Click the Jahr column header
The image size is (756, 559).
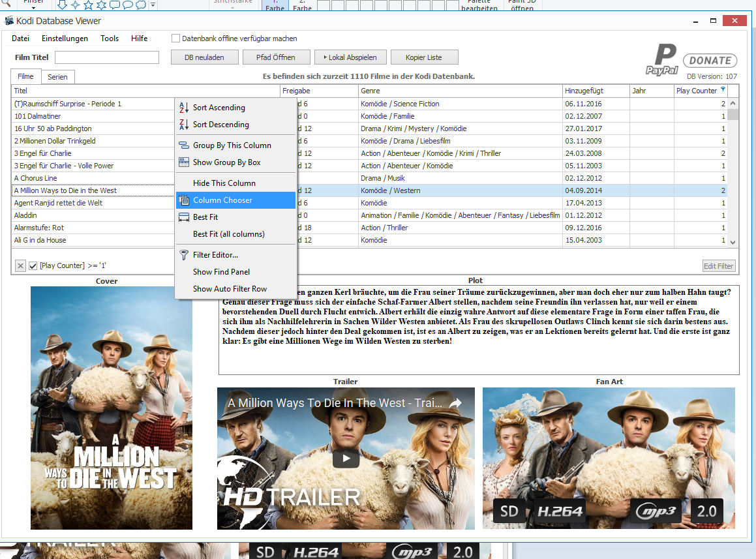point(652,91)
